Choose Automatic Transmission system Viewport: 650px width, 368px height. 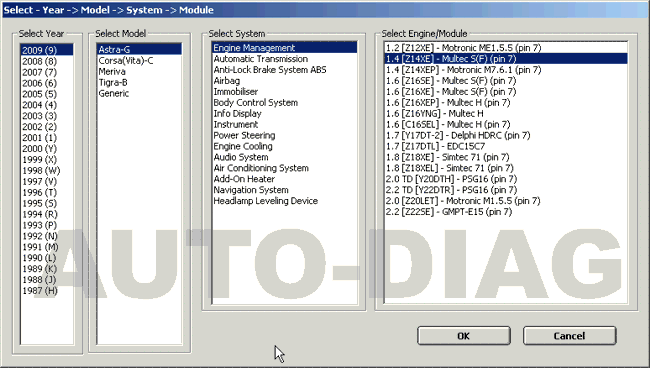(284, 58)
